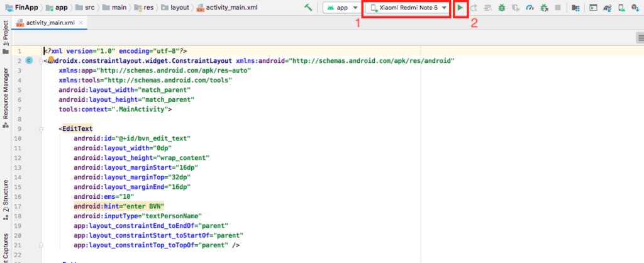Open the Xiaomi Redmi Note 5 device dropdown
Image resolution: width=644 pixels, height=263 pixels.
click(408, 8)
